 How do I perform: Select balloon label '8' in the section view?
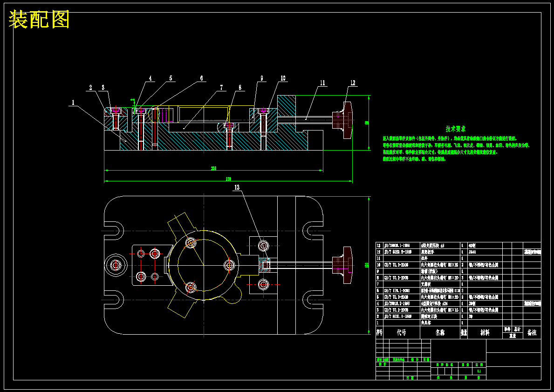tap(240, 88)
